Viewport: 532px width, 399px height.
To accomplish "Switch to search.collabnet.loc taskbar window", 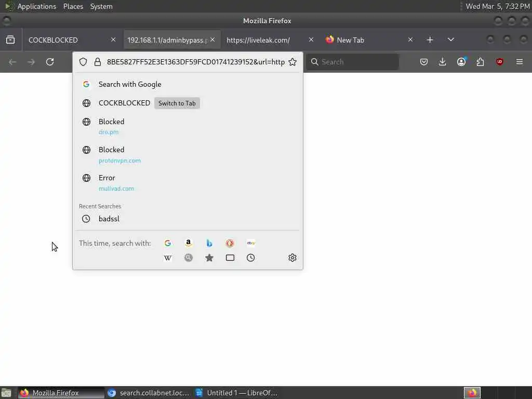I will coord(149,393).
